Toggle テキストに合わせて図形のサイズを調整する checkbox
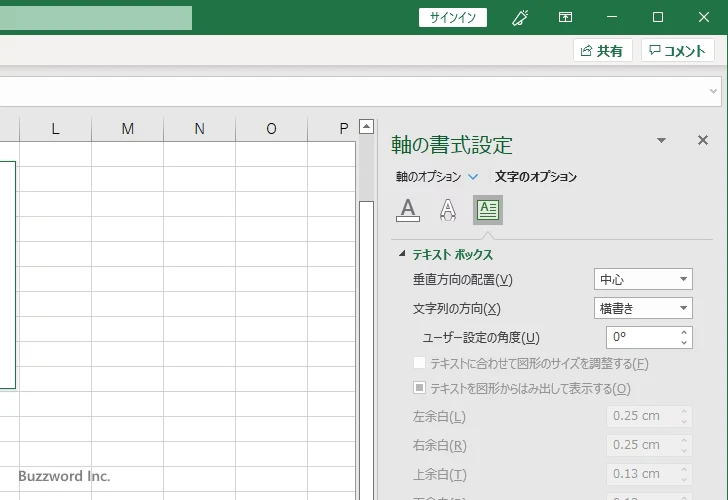 419,363
